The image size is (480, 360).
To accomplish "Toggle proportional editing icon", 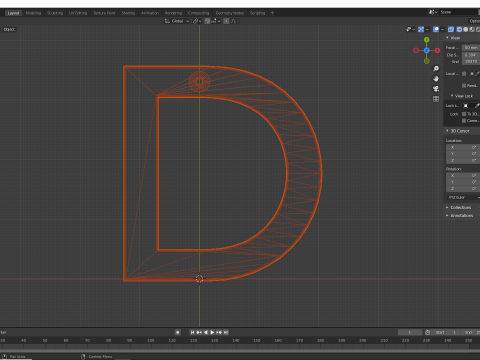I will [x=226, y=21].
